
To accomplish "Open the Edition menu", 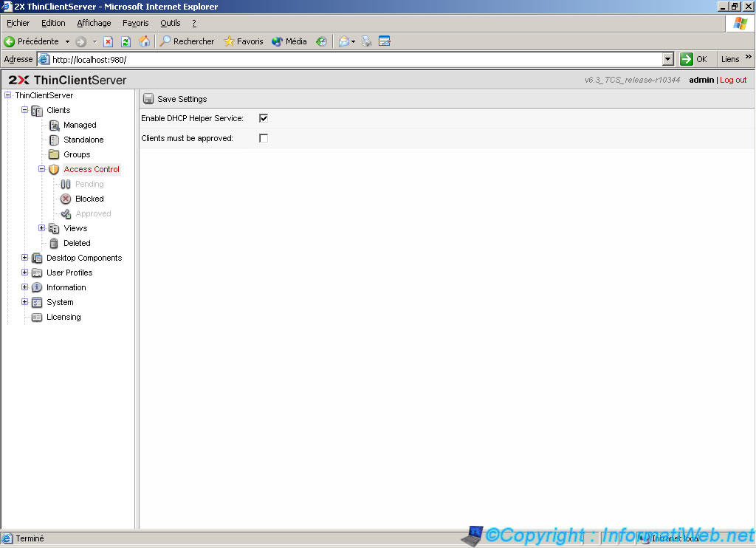I will (x=53, y=23).
